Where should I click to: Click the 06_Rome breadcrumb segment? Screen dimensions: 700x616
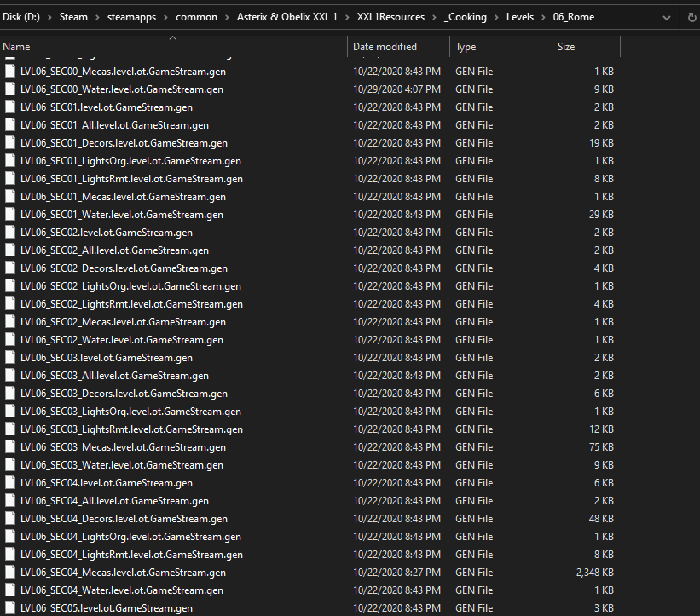[x=574, y=17]
